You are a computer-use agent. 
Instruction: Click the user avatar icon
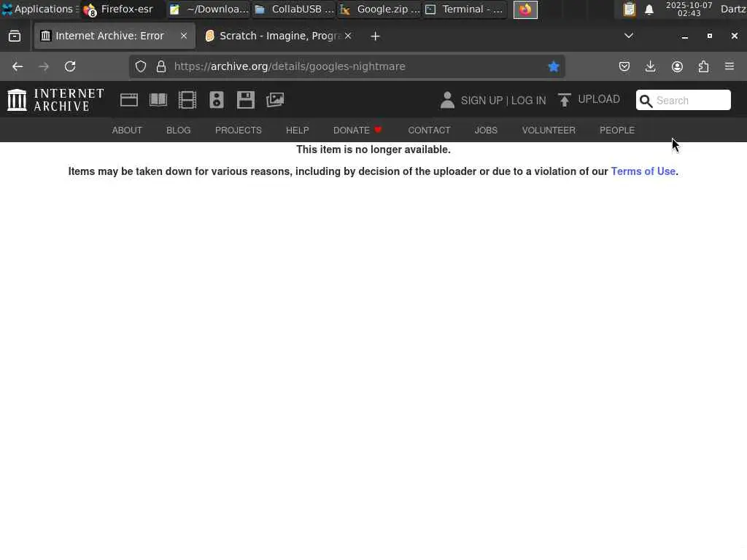click(x=447, y=100)
